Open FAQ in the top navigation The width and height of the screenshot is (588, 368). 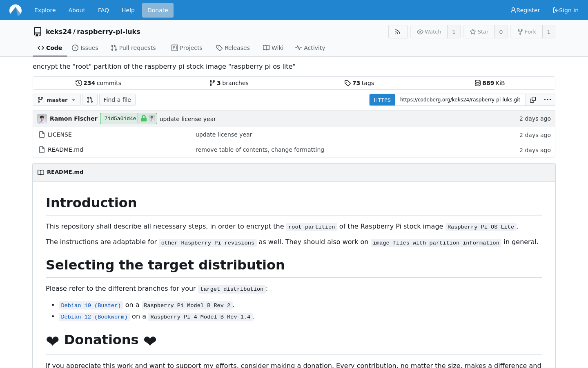pos(103,10)
